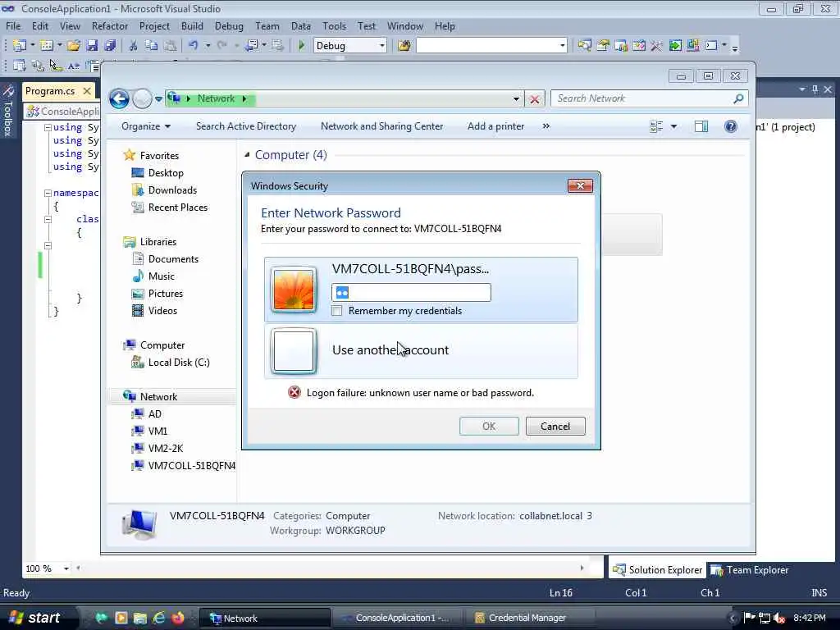Click the Copy icon in toolbar

tap(152, 46)
